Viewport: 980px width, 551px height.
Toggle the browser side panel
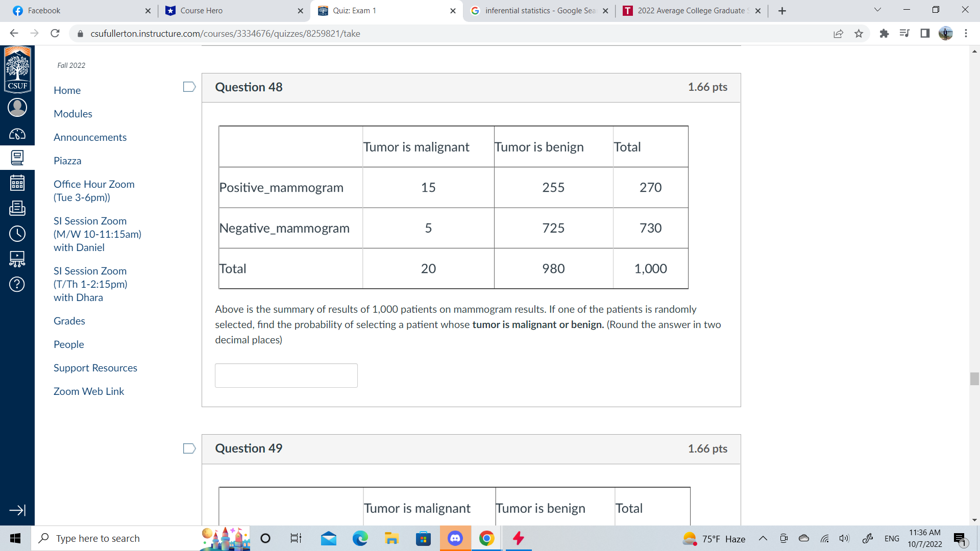click(x=925, y=34)
